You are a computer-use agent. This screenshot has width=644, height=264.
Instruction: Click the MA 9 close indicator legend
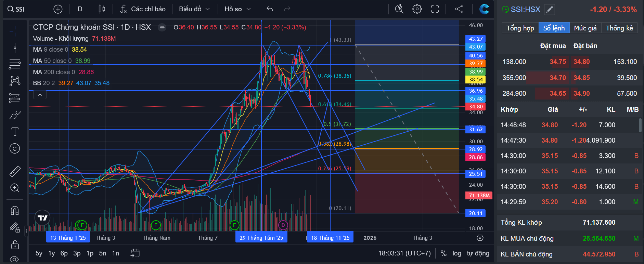click(x=60, y=50)
